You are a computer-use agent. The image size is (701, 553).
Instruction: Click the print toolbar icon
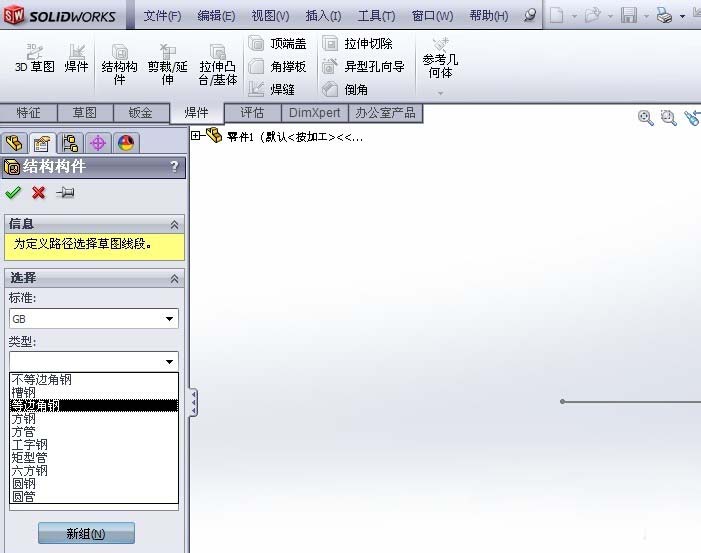coord(664,16)
